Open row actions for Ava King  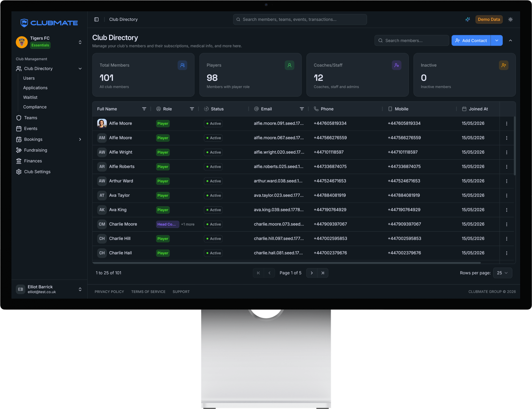point(507,210)
